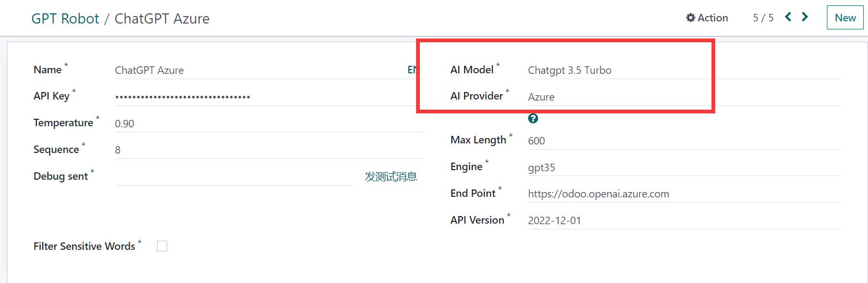Image resolution: width=868 pixels, height=283 pixels.
Task: Edit the End Point URL field
Action: coord(684,194)
